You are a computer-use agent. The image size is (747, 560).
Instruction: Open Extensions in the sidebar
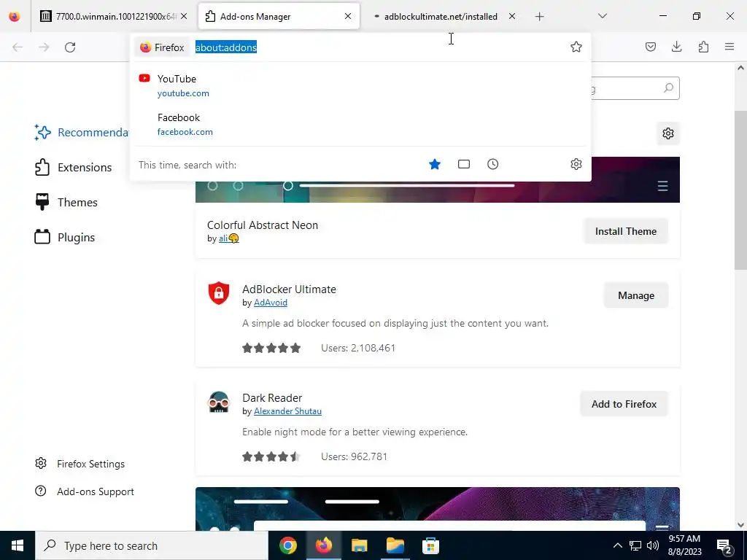(73, 168)
